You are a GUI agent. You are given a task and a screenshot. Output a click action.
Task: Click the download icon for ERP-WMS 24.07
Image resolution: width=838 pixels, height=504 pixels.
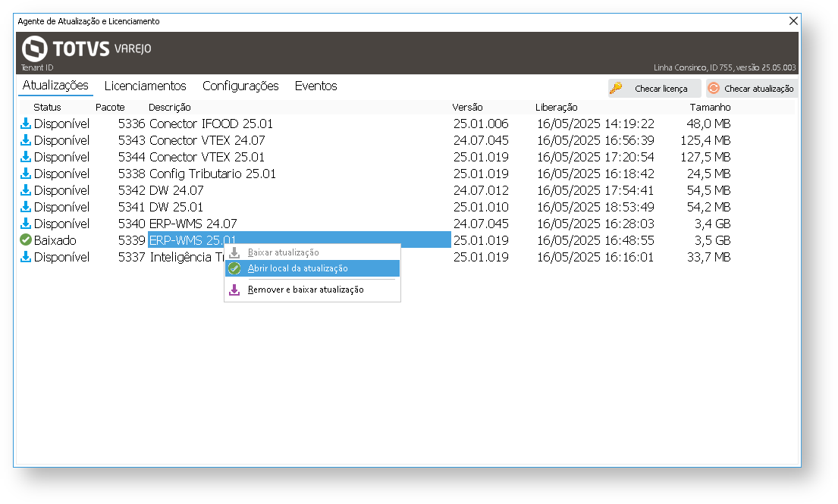point(25,223)
